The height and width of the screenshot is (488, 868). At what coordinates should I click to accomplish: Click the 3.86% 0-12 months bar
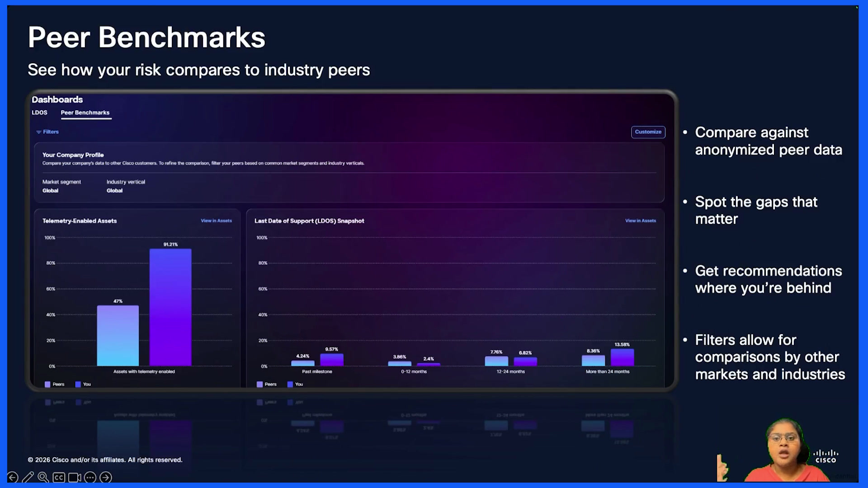[x=400, y=364]
